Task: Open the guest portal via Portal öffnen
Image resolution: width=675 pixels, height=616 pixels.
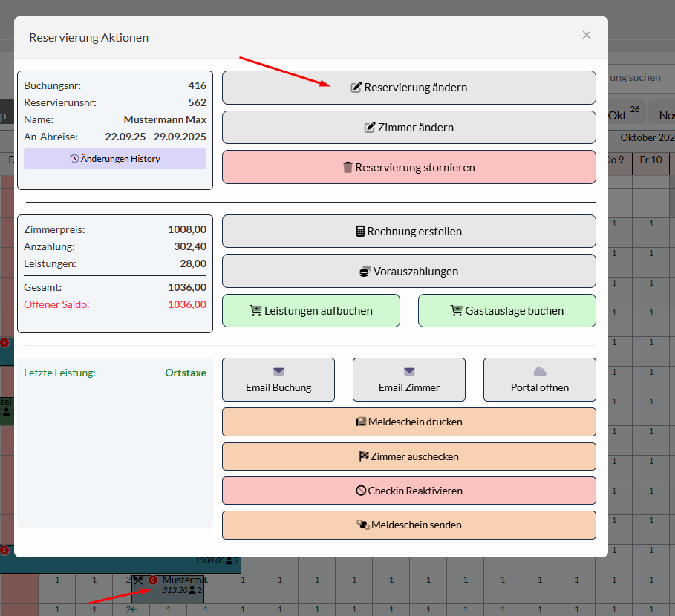Action: tap(539, 380)
